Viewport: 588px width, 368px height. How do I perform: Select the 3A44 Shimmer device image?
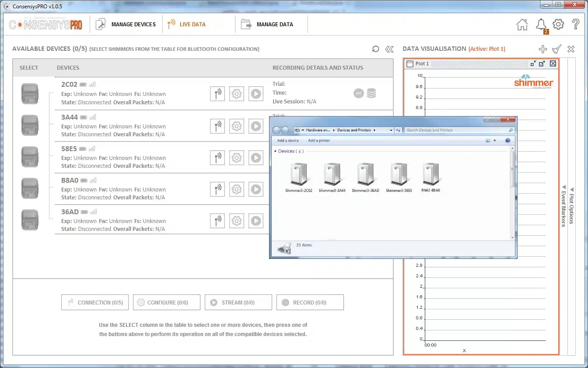30,125
